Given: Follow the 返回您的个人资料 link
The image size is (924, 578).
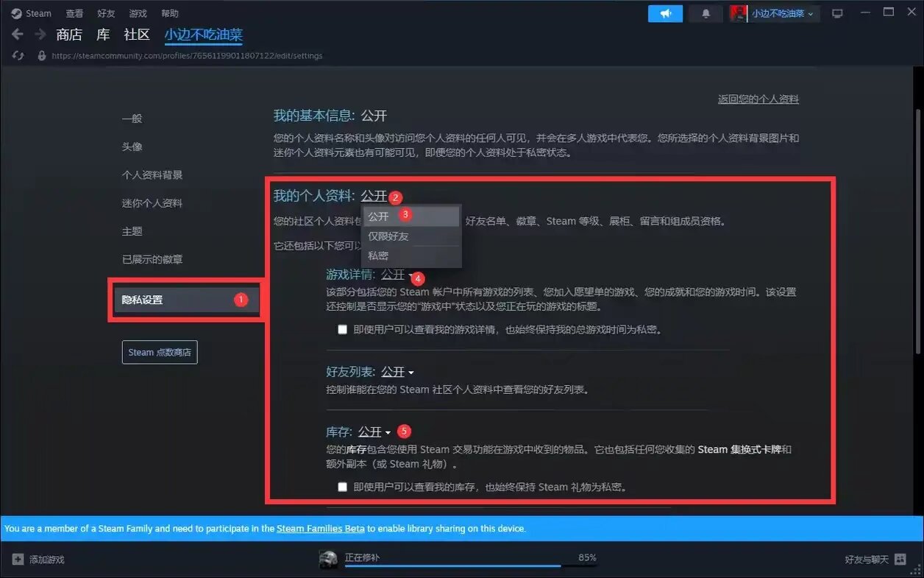Looking at the screenshot, I should 758,99.
